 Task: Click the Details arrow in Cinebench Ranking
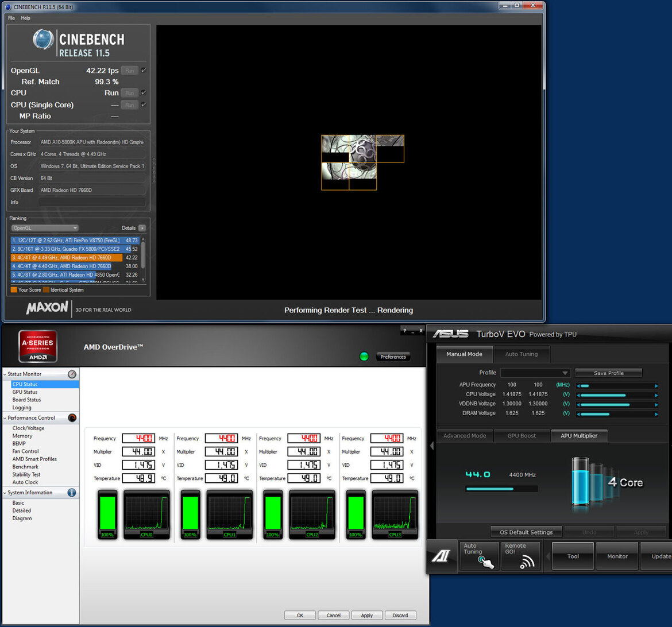(x=142, y=228)
